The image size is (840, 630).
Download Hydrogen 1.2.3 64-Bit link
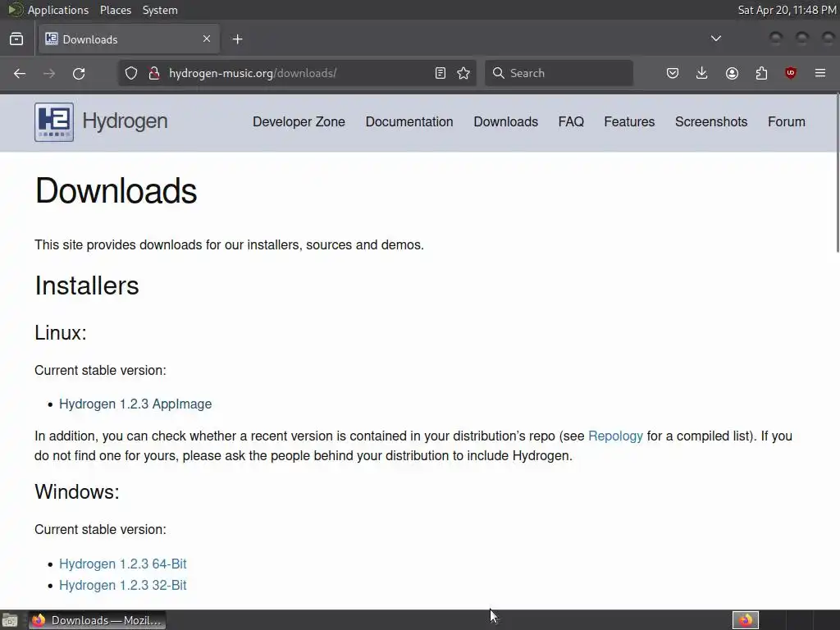click(x=123, y=564)
